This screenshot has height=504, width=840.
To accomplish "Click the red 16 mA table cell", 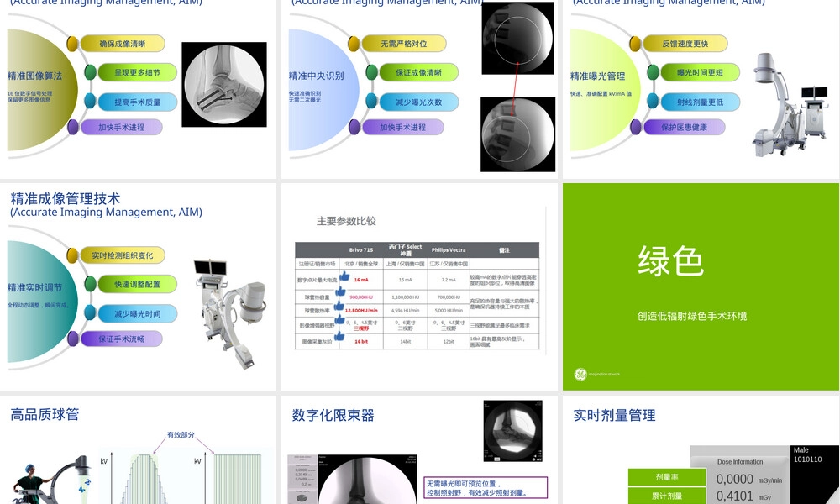I will click(x=361, y=280).
